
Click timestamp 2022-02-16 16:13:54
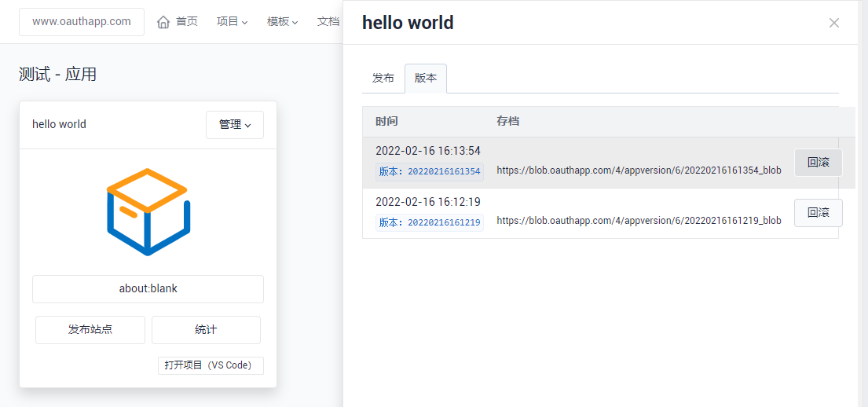(x=428, y=151)
